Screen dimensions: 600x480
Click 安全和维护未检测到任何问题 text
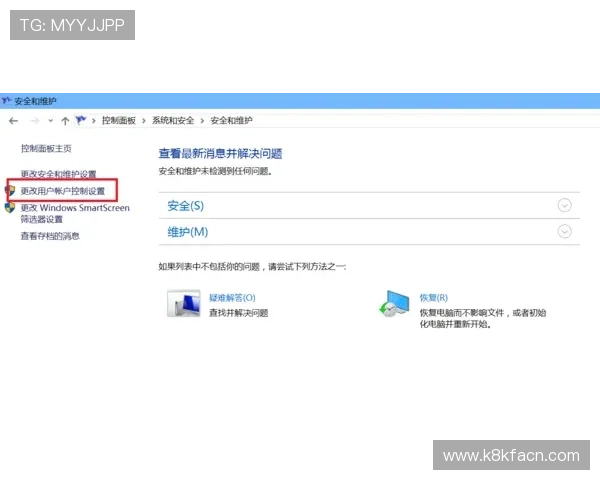(x=215, y=171)
